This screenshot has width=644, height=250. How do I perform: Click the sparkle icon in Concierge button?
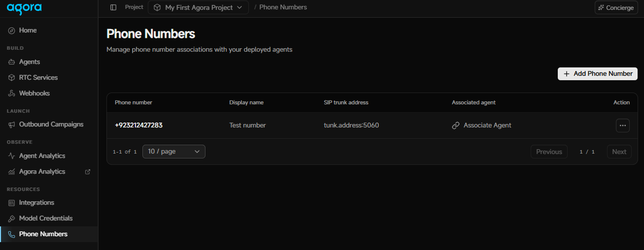click(x=601, y=8)
